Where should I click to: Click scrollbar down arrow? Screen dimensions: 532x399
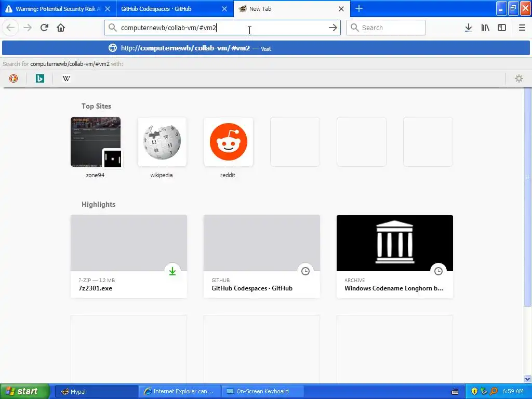(x=528, y=379)
